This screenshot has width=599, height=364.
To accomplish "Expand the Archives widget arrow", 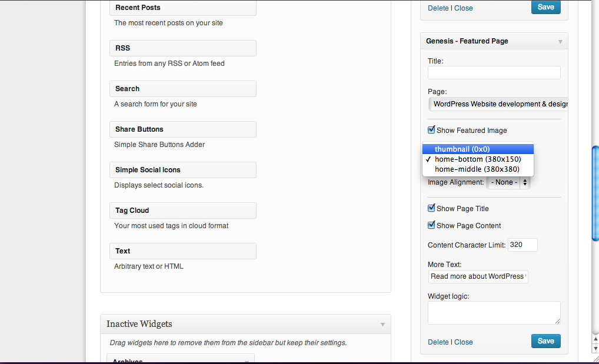I will pyautogui.click(x=247, y=361).
